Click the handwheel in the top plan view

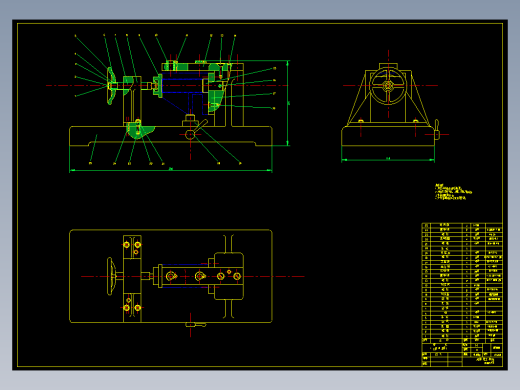coord(112,276)
